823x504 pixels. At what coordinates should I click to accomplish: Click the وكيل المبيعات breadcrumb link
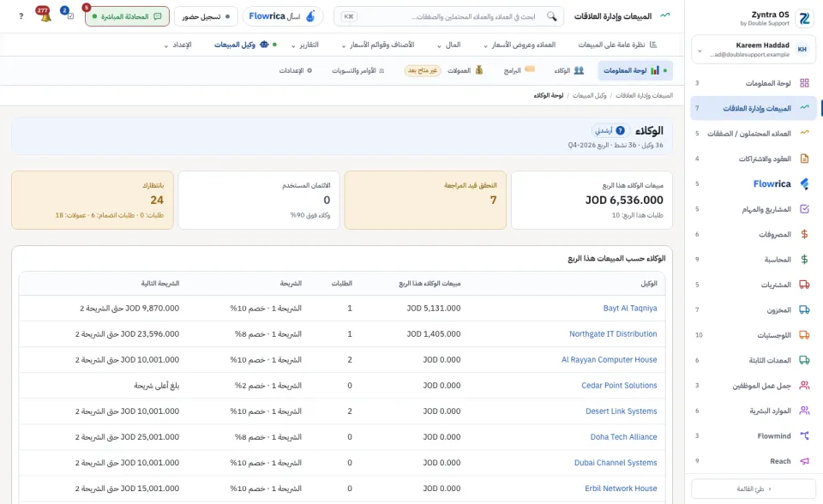[589, 95]
